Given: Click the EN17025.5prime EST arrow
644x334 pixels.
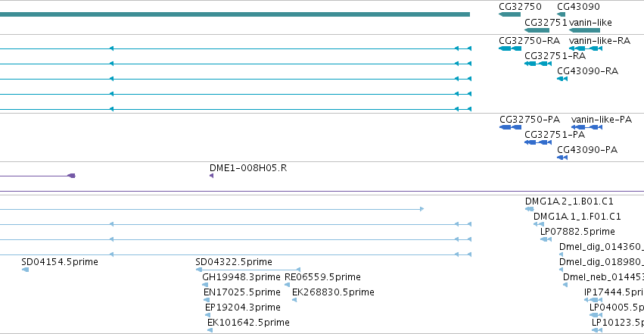Looking at the screenshot, I should point(207,300).
